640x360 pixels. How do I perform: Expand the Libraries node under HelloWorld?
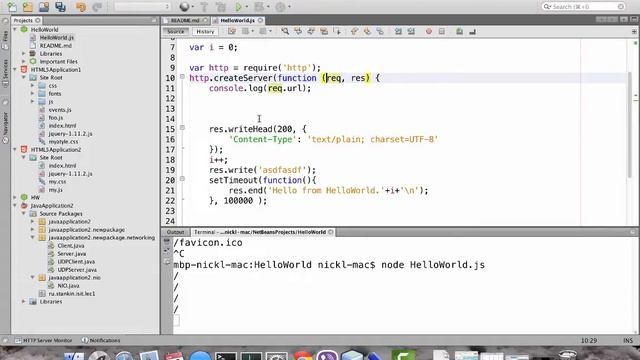(x=24, y=53)
